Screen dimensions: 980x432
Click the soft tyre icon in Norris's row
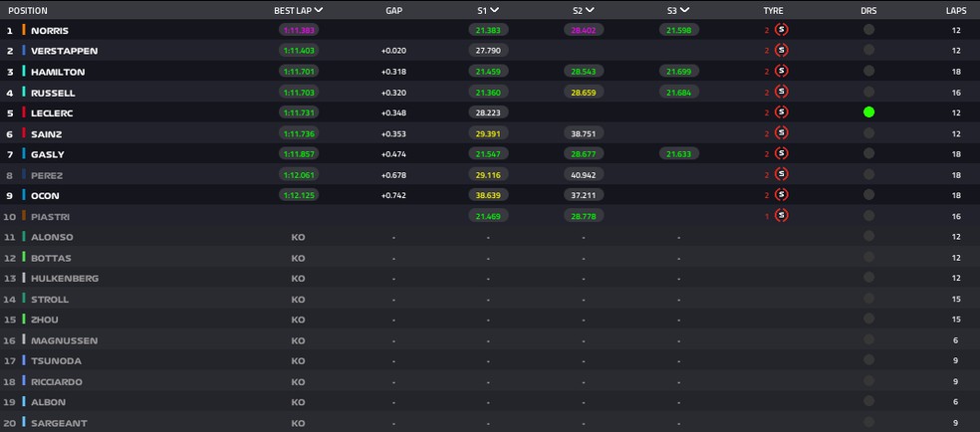[781, 30]
